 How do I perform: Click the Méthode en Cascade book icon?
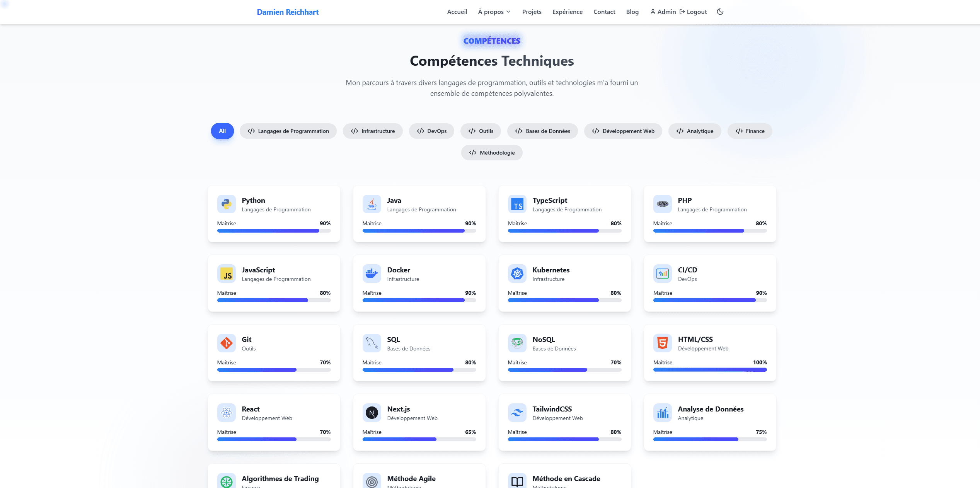coord(517,481)
